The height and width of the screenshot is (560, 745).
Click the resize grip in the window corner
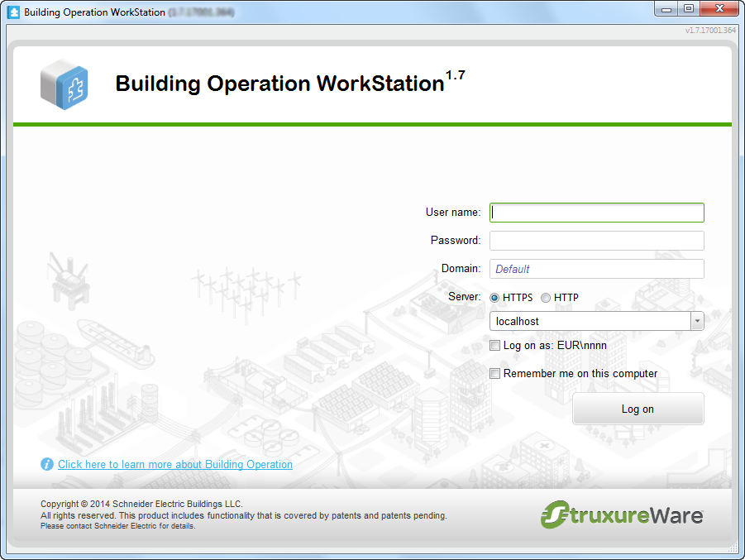tap(733, 548)
